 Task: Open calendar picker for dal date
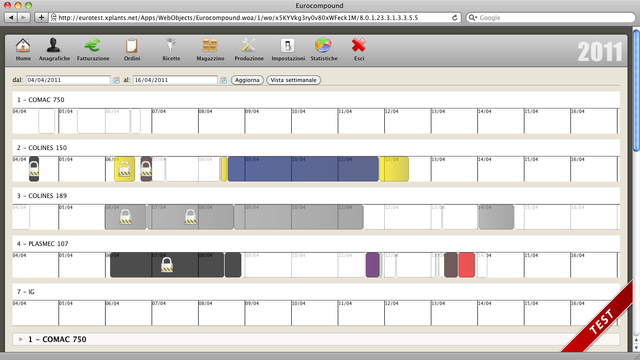tap(116, 80)
